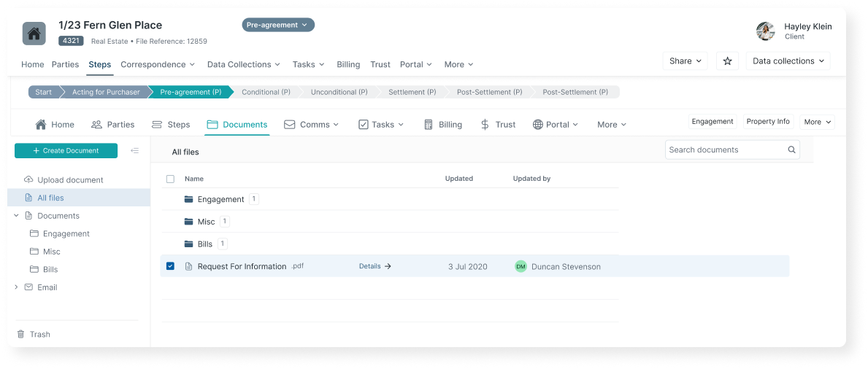This screenshot has height=369, width=868.
Task: Switch to the Billing tab with calculator icon
Action: pos(442,125)
